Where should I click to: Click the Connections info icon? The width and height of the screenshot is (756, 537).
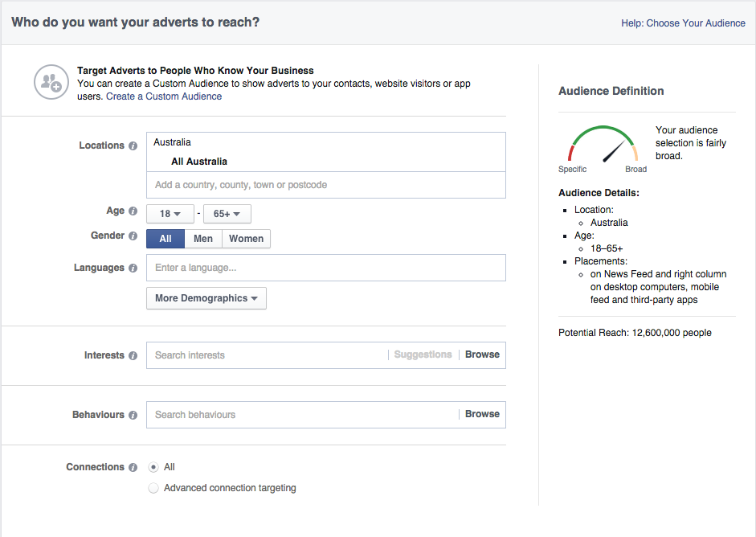point(133,468)
